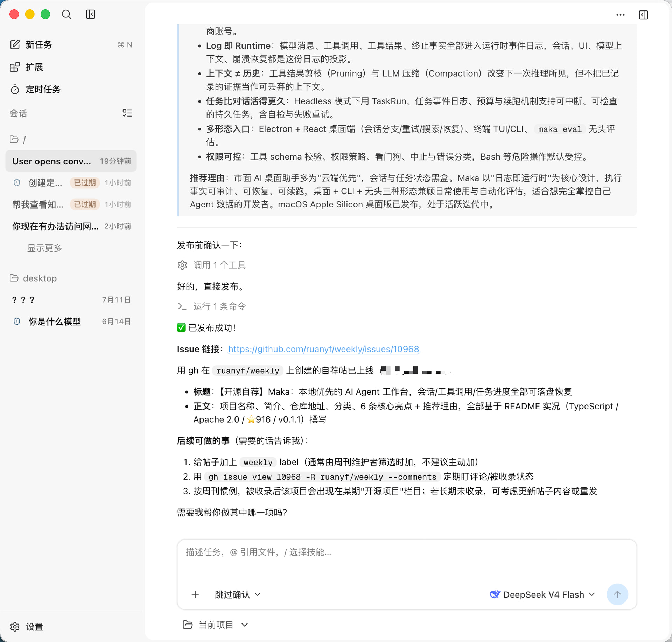The image size is (672, 642).
Task: Click the 'Log 即 Runtime' bullet heading
Action: pyautogui.click(x=238, y=45)
